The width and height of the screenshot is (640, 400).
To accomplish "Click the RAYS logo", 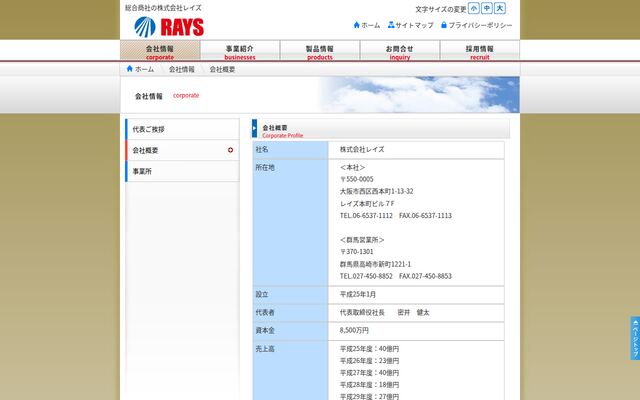I will [169, 27].
